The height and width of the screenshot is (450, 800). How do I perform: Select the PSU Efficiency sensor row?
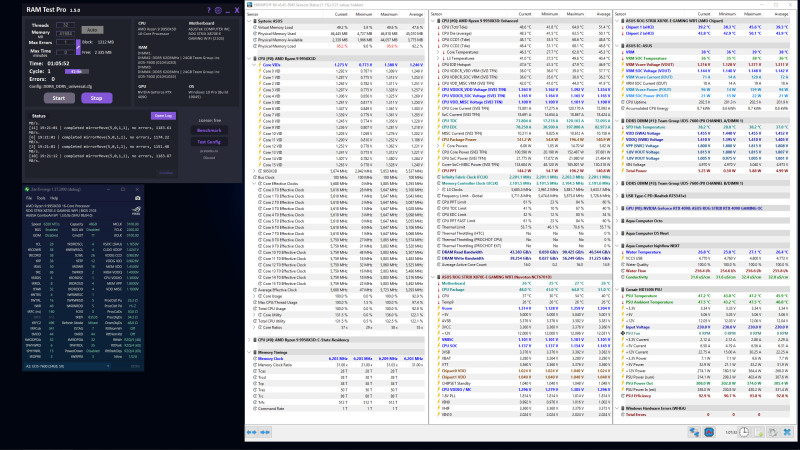705,396
